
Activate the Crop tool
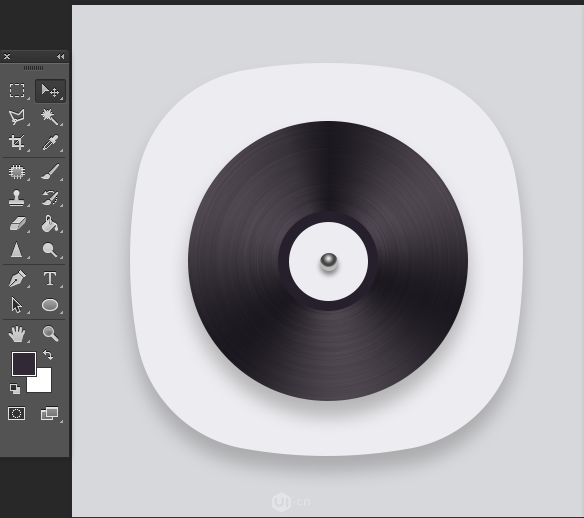pos(17,142)
